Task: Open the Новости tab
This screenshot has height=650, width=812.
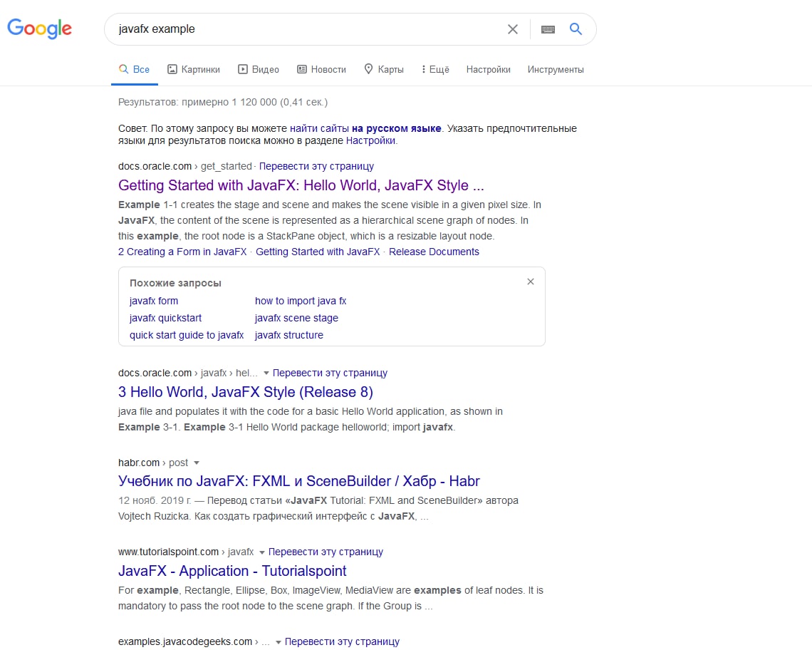Action: tap(321, 69)
